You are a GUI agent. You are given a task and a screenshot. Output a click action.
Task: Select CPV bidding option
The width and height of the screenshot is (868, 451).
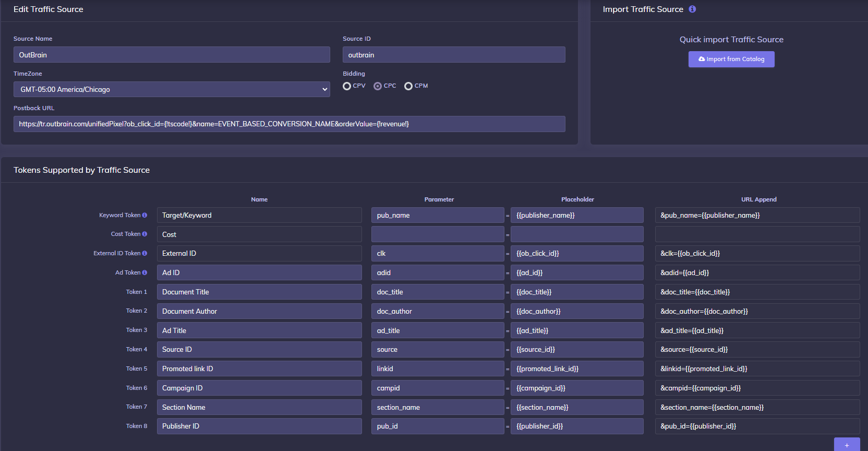[347, 86]
